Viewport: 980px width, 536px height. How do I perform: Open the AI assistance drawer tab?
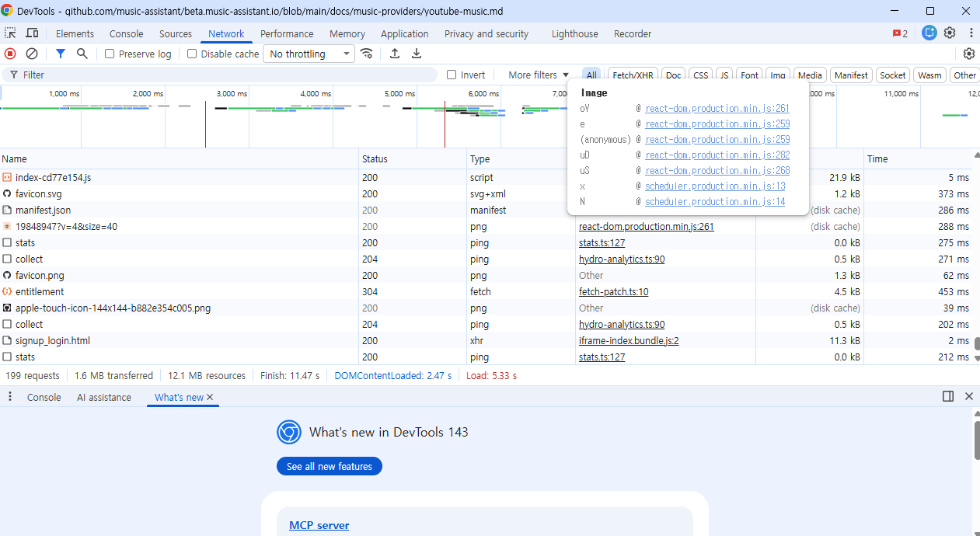coord(104,397)
